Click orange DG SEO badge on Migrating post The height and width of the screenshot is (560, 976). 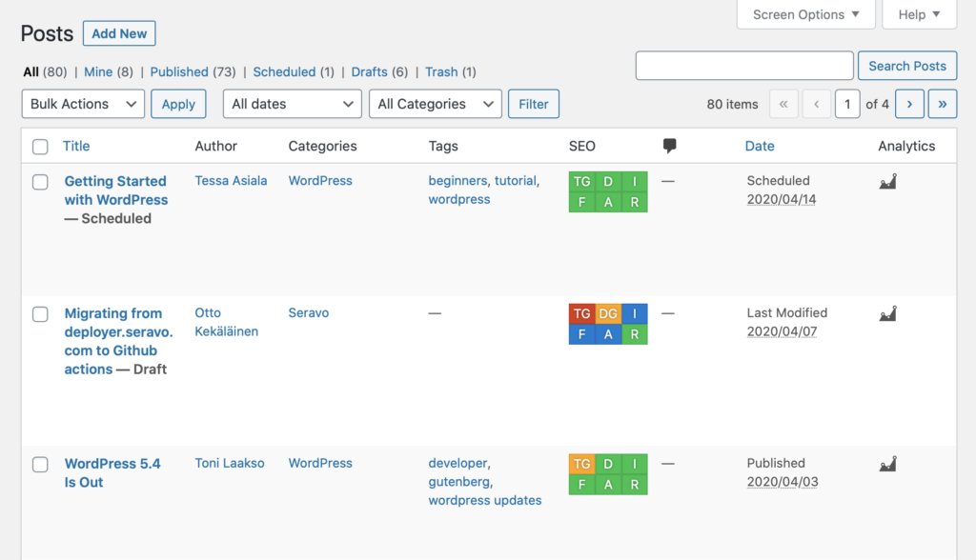coord(608,313)
